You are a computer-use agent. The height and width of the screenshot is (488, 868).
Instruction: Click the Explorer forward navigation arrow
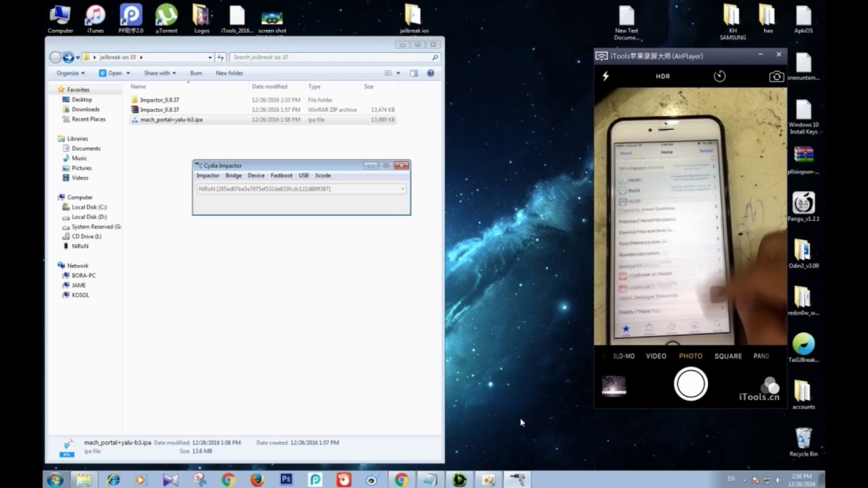click(68, 58)
